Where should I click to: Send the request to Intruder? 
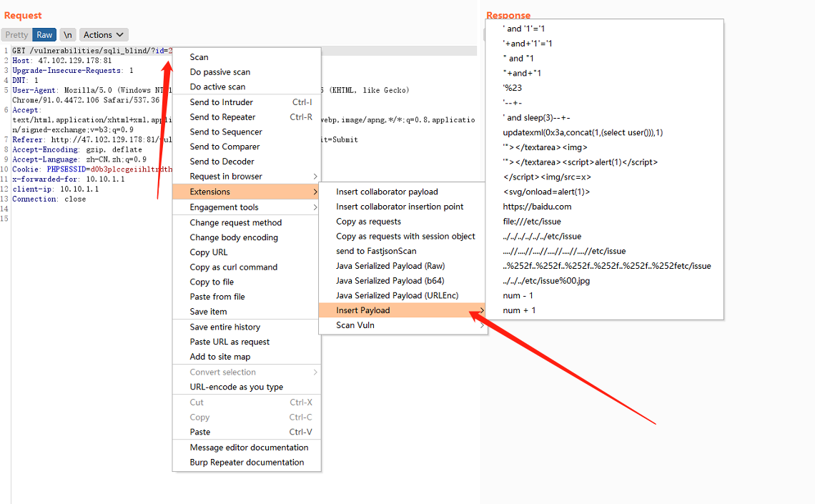(247, 102)
